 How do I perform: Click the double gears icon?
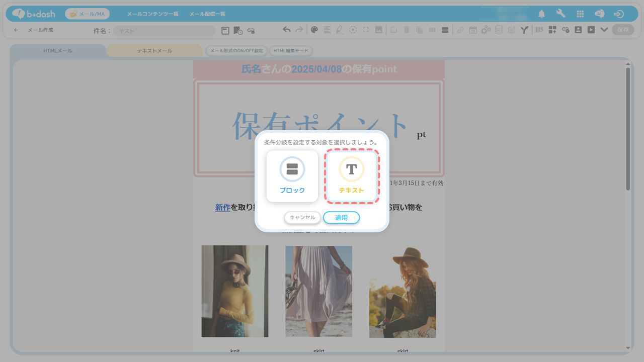[x=486, y=30]
